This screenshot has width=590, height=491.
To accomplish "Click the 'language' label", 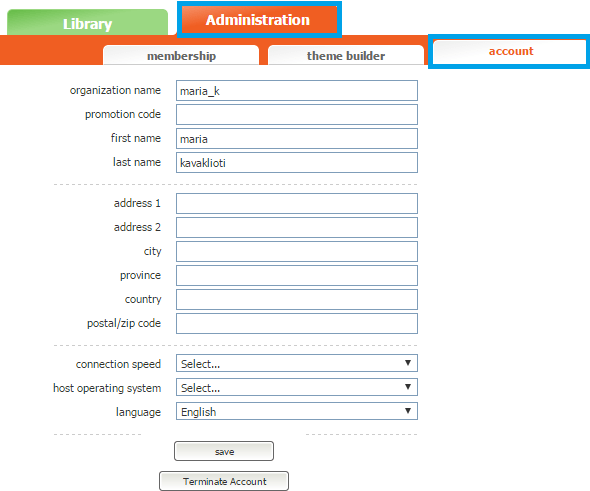I will point(138,412).
